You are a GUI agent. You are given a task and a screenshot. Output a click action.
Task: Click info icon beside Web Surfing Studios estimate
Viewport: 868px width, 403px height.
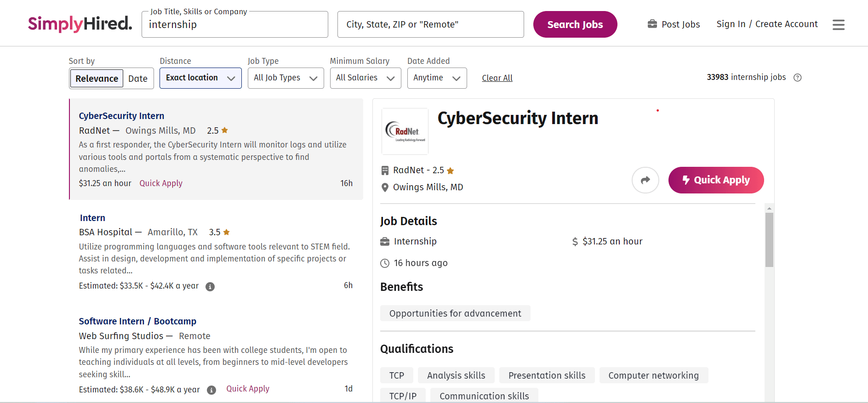[211, 390]
